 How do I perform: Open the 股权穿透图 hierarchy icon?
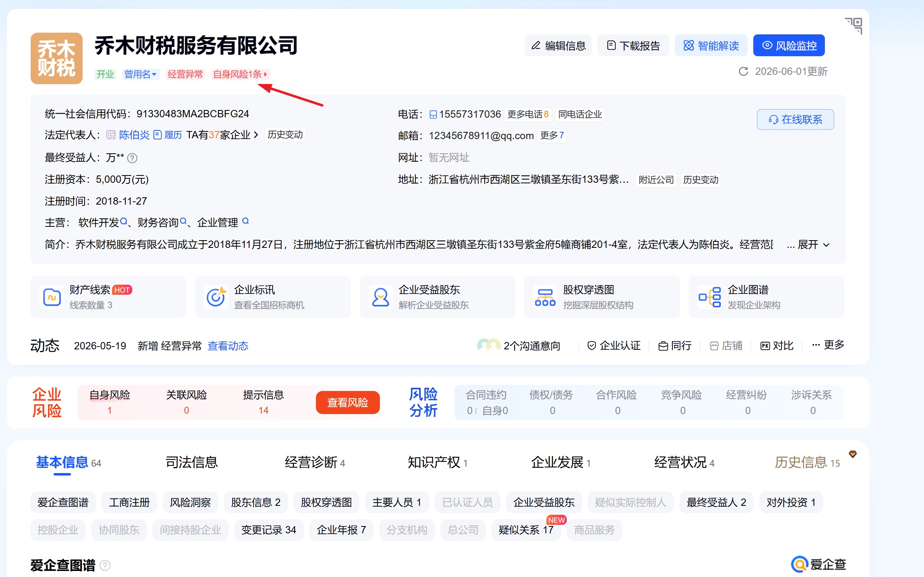tap(545, 297)
